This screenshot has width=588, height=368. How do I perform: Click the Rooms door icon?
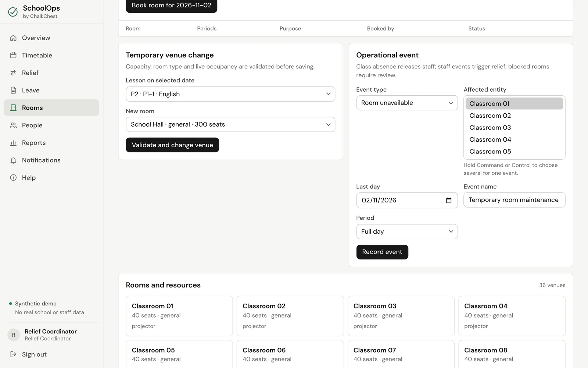pos(13,108)
